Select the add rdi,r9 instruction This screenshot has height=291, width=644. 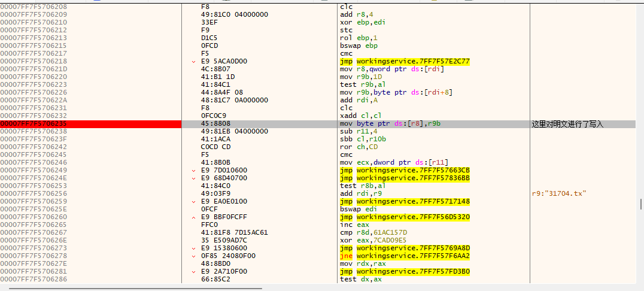coord(361,193)
